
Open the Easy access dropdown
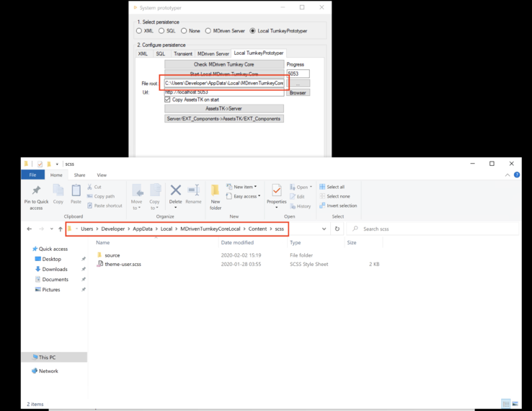point(244,196)
